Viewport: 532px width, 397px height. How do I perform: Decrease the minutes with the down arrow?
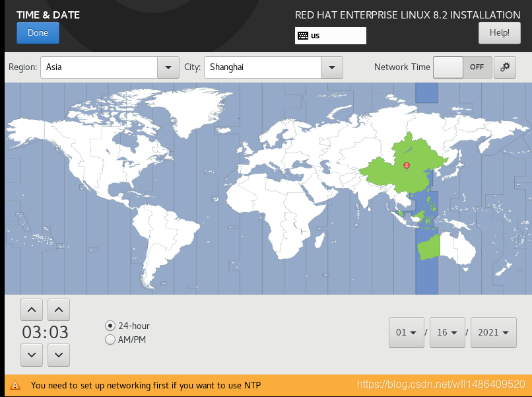click(x=59, y=355)
